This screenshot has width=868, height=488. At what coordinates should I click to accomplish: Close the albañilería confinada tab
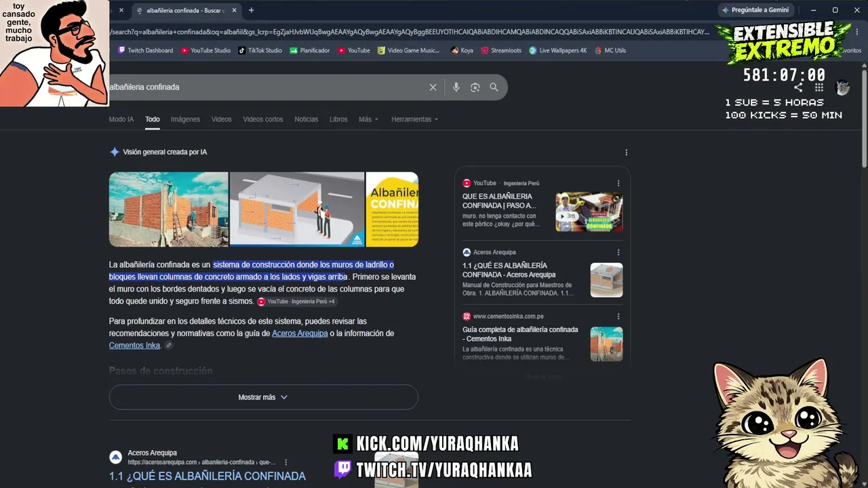point(235,10)
